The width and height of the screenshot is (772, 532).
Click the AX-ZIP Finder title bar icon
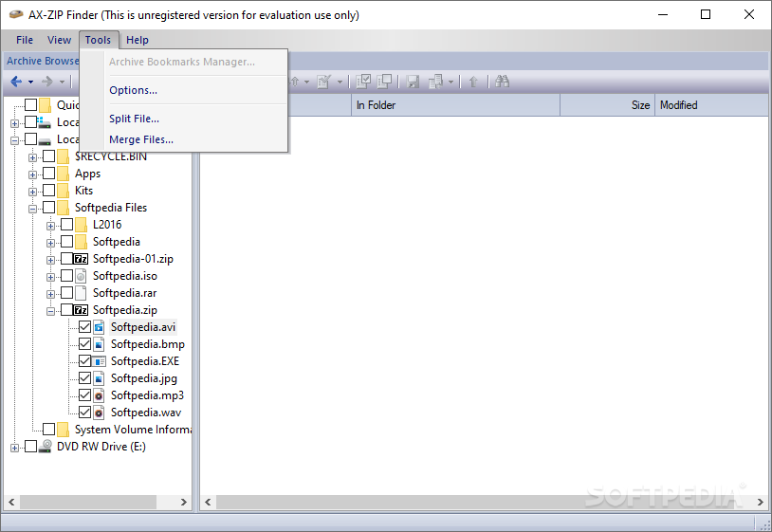pos(16,15)
